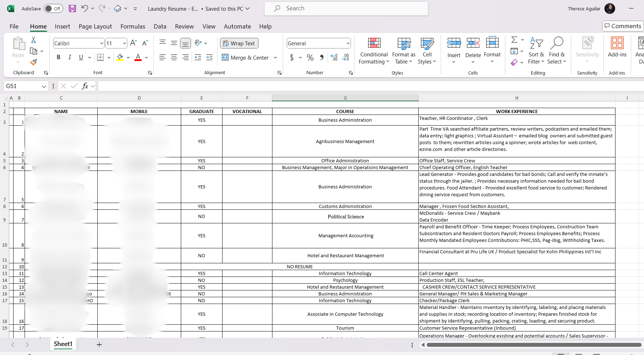This screenshot has height=355, width=644.
Task: Expand the Merge & Center dropdown arrow
Action: (x=275, y=57)
